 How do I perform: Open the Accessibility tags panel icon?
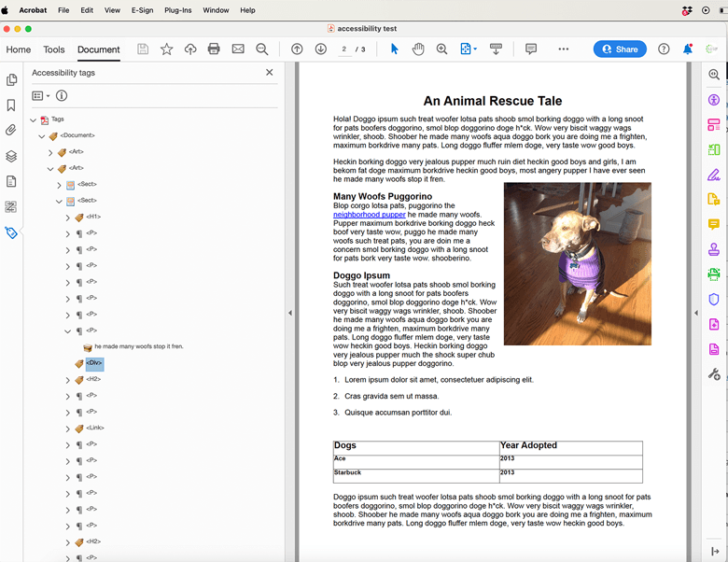11,232
